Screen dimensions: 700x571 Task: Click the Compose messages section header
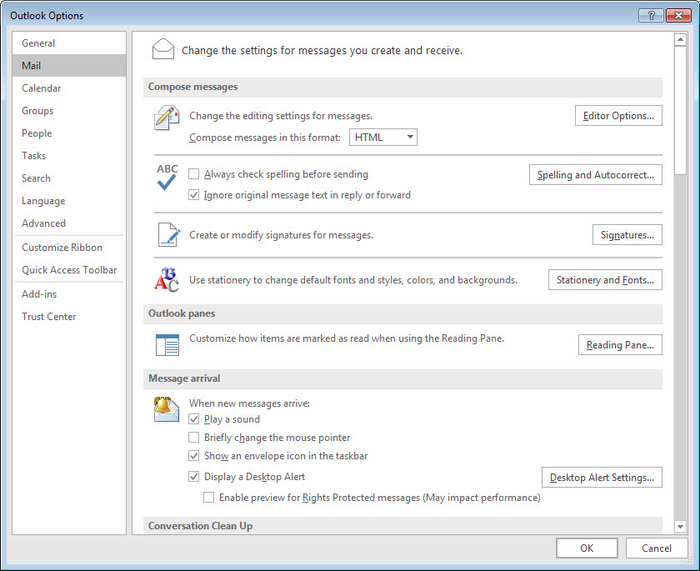(x=402, y=87)
